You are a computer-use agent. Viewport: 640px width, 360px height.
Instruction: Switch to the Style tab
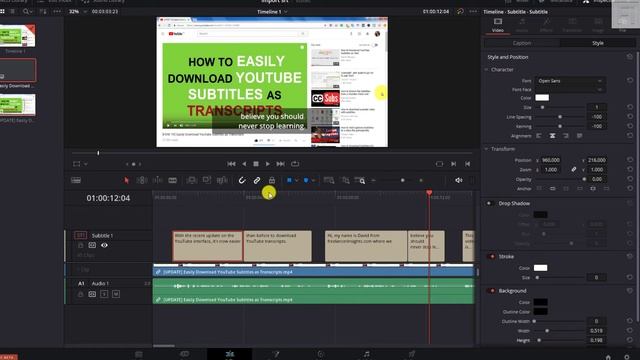click(598, 43)
